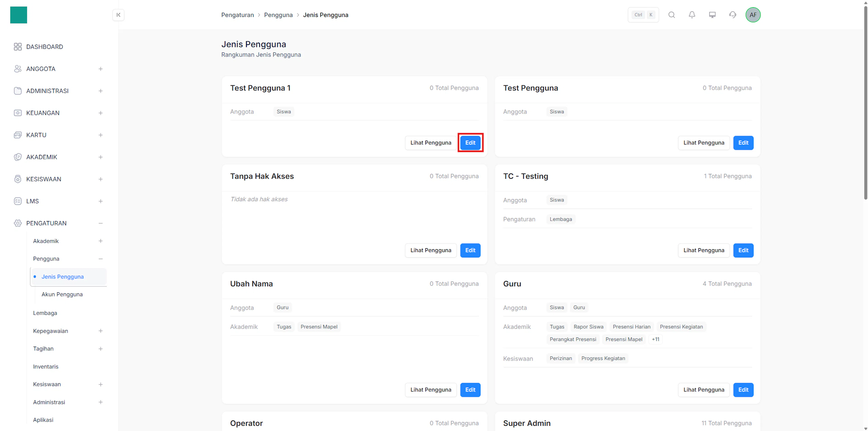The width and height of the screenshot is (868, 431).
Task: Click the teal logo in the sidebar
Action: [x=19, y=15]
